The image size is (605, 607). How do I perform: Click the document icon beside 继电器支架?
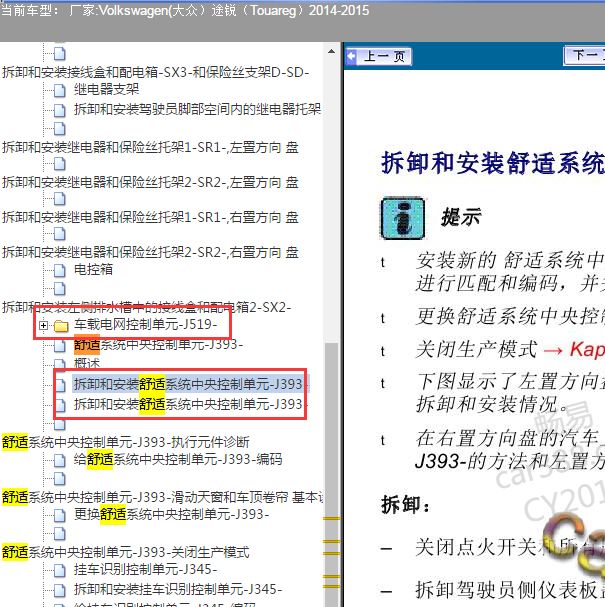pyautogui.click(x=60, y=91)
